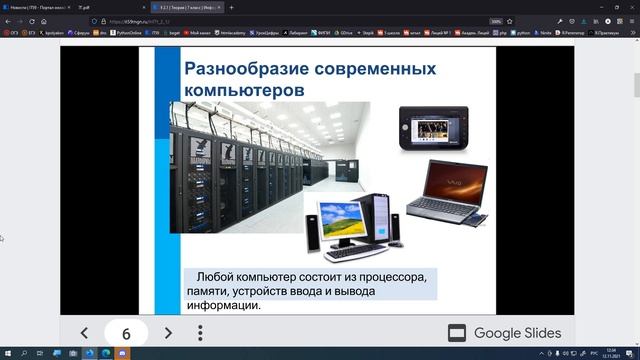640x360 pixels.
Task: Click the shield tracking protection icon
Action: click(x=94, y=21)
